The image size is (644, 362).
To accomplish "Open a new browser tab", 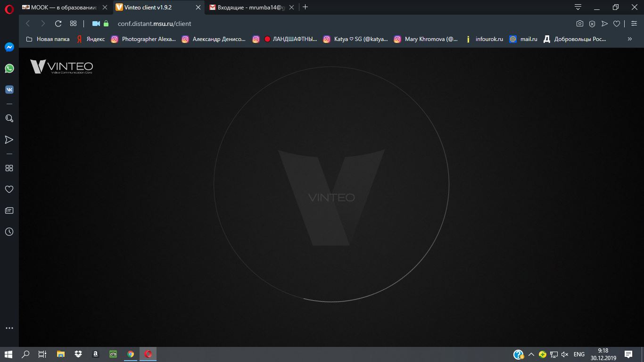I will tap(305, 7).
